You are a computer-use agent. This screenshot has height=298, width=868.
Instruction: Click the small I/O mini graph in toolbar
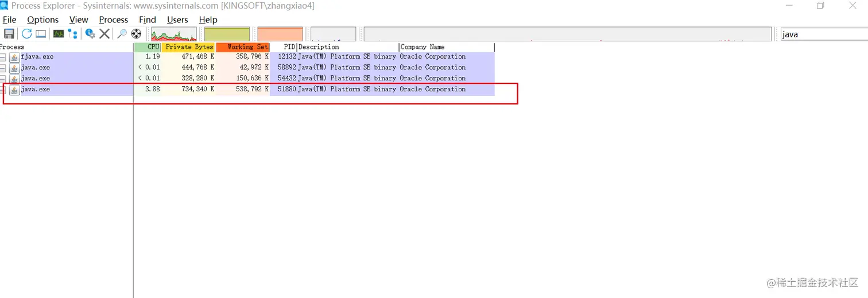[334, 34]
